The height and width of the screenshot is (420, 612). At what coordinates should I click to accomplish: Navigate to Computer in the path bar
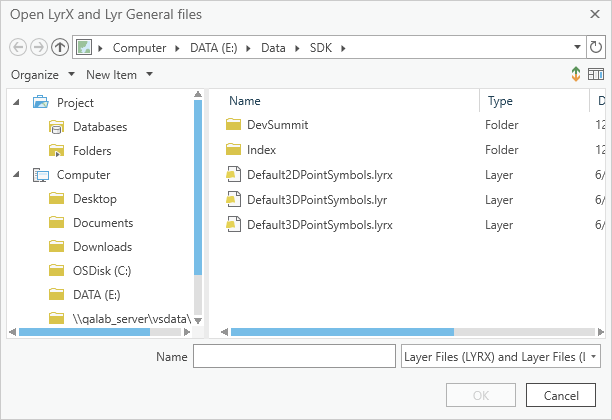point(139,48)
